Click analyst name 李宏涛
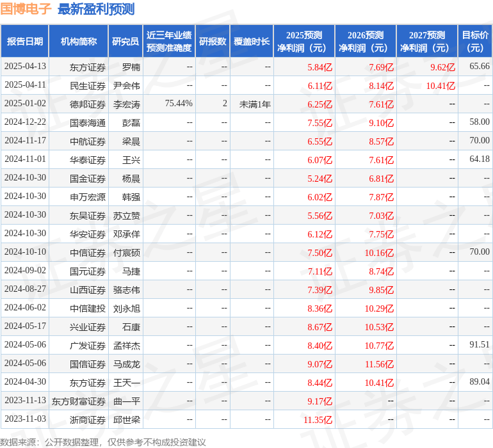Screen dimensions: 493x448 pos(127,104)
